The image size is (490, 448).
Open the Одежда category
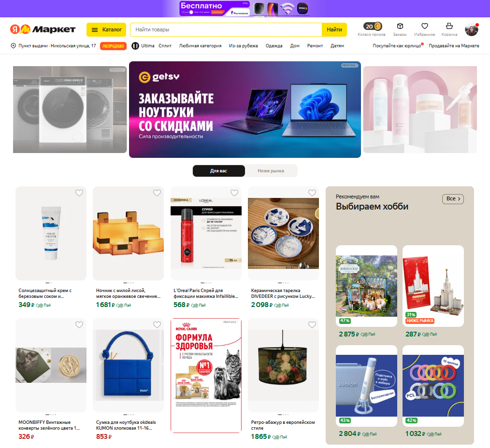(274, 46)
